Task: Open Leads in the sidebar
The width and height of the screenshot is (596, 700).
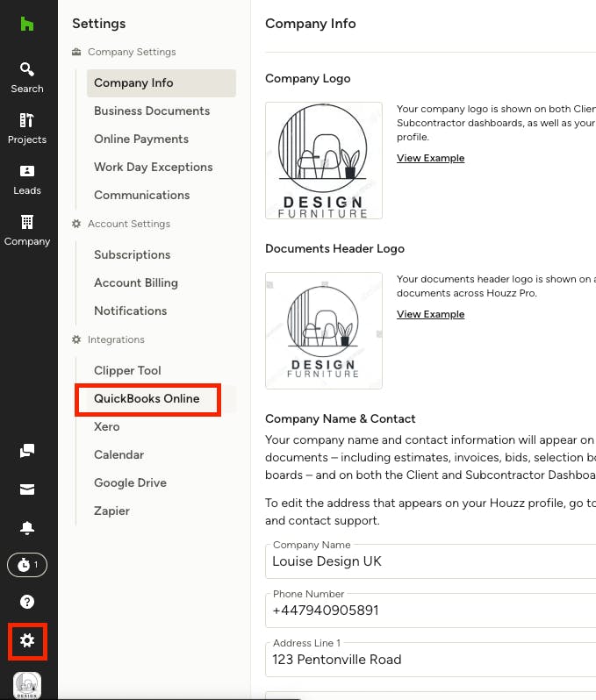Action: pyautogui.click(x=27, y=180)
